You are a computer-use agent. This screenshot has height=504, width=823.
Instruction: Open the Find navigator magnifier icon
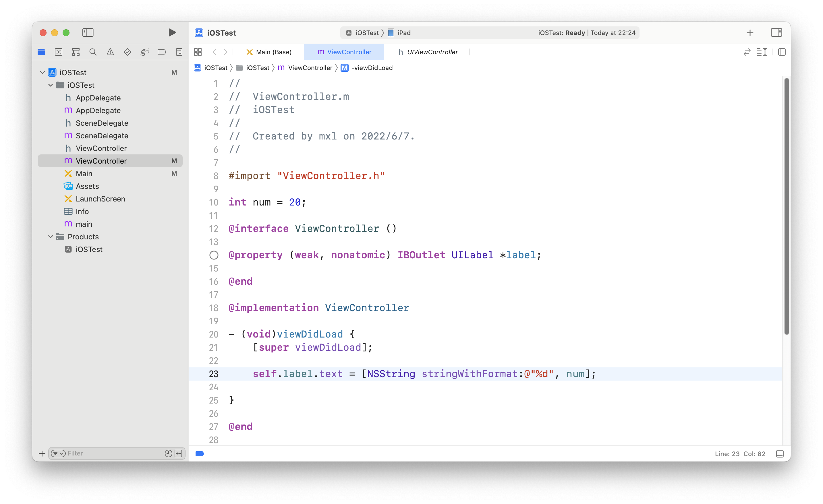pyautogui.click(x=93, y=52)
